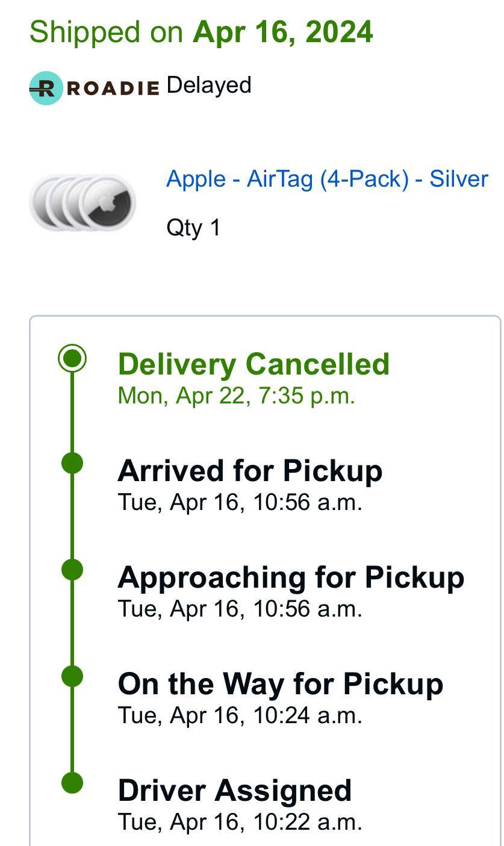The image size is (504, 846).
Task: Select the Arrived for Pickup timeline dot
Action: (x=72, y=463)
